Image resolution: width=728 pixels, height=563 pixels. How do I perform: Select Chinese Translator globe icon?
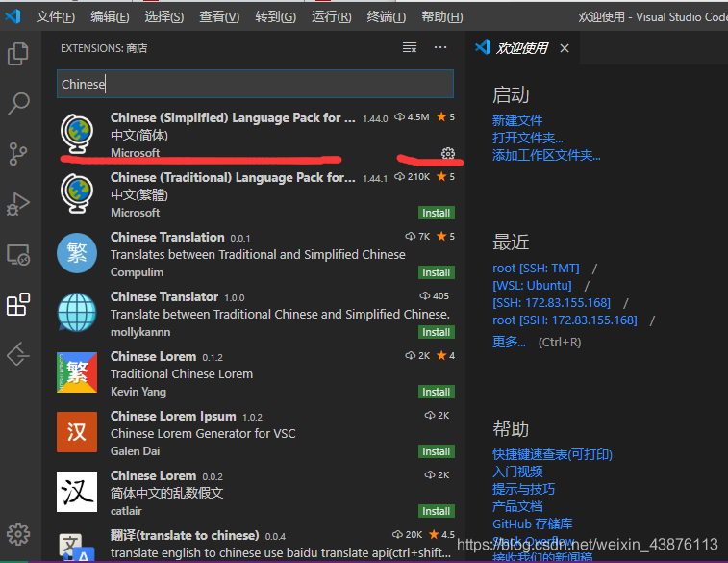click(77, 312)
